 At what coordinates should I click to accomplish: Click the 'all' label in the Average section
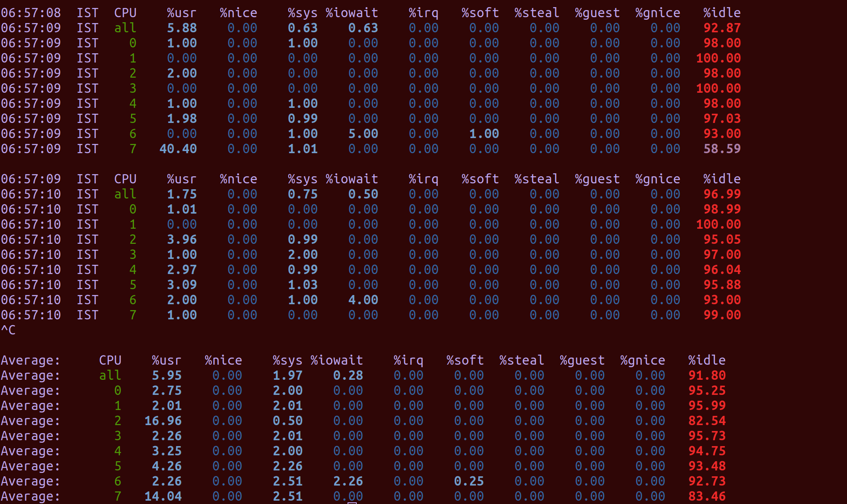click(x=110, y=376)
